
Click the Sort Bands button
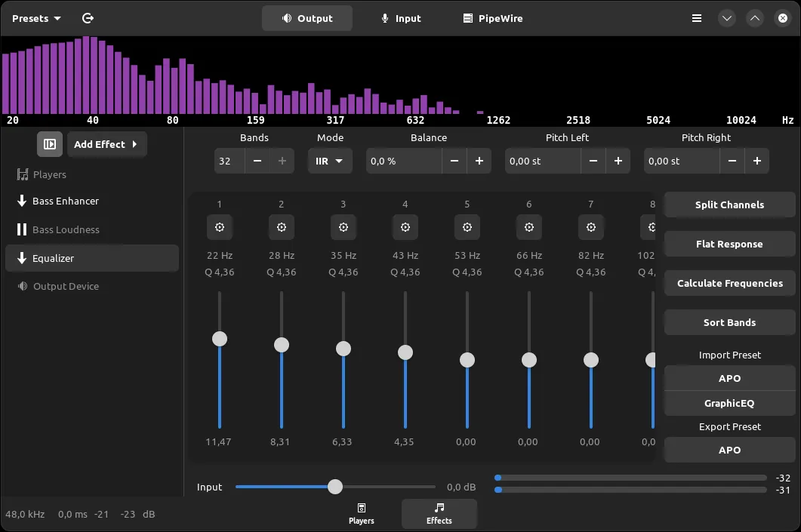(x=729, y=323)
